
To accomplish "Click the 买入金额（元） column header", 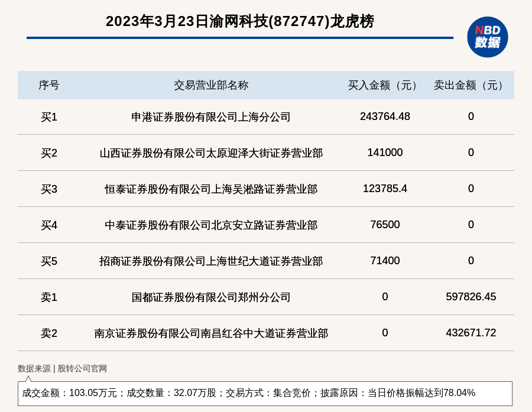I will coord(385,85).
